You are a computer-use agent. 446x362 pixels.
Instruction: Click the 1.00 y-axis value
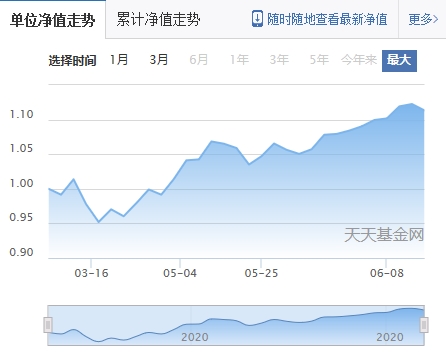22,183
